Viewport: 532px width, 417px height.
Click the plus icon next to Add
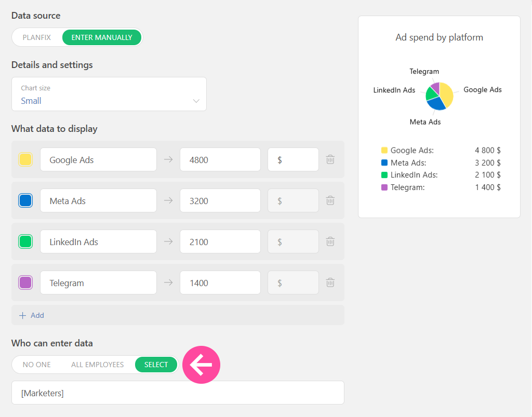[x=22, y=315]
